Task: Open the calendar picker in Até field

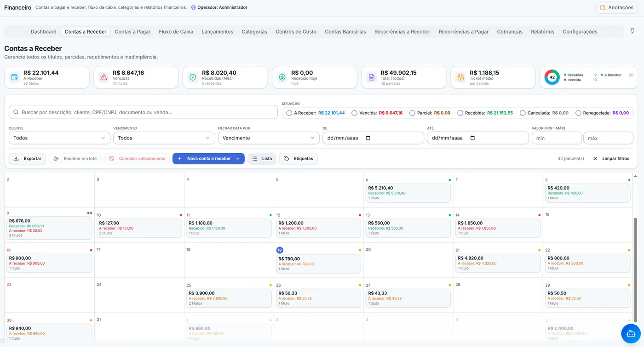Action: pos(472,138)
